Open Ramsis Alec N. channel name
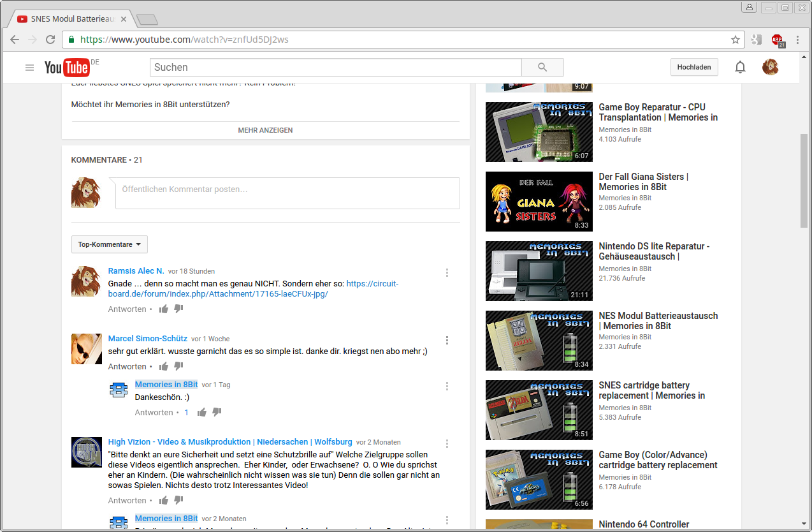Viewport: 812px width, 532px height. [x=136, y=271]
